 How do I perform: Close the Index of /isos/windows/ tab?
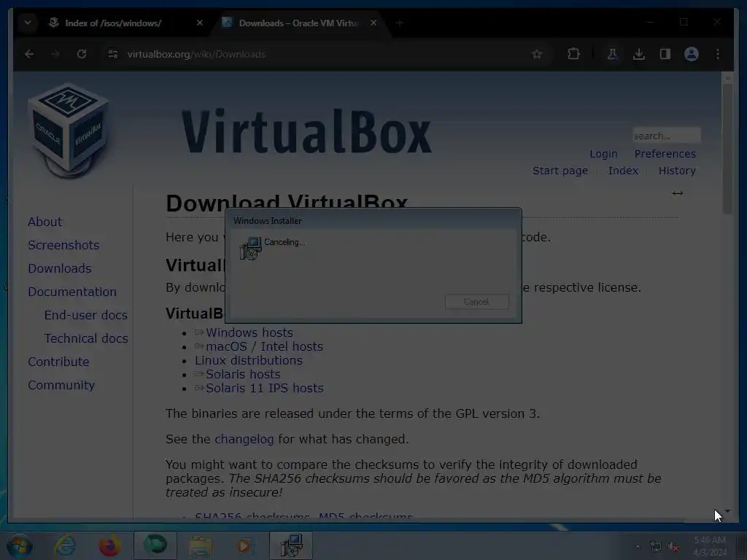[200, 23]
